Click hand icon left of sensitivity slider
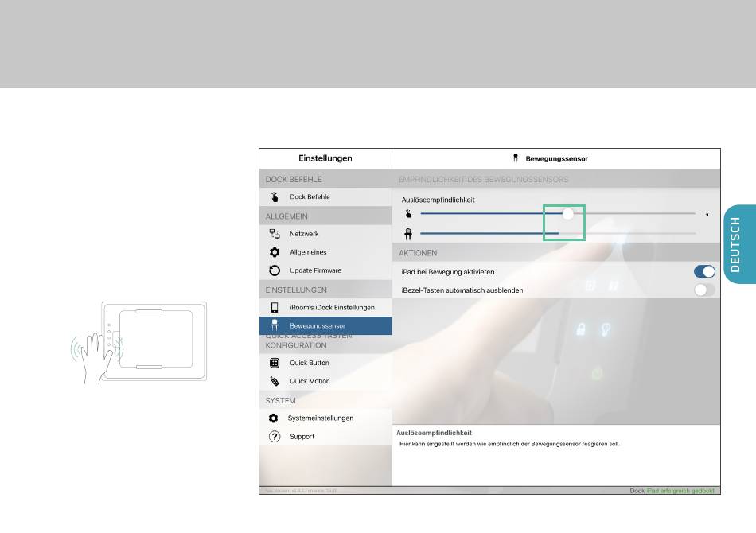 [408, 213]
